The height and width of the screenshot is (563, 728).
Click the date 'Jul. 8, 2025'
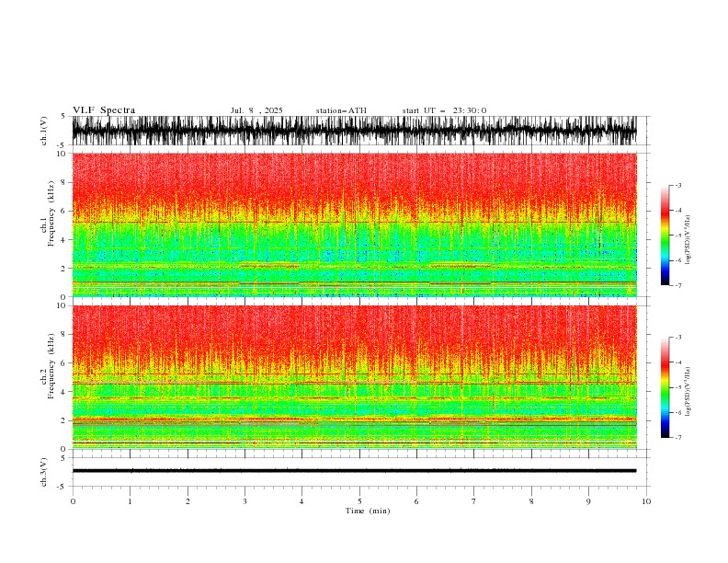(x=256, y=110)
